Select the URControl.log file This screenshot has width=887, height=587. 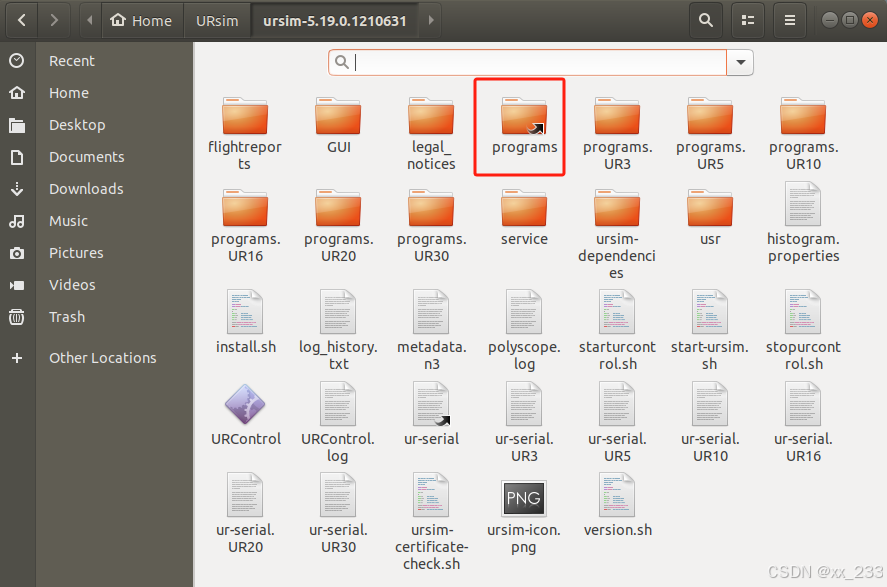tap(338, 423)
